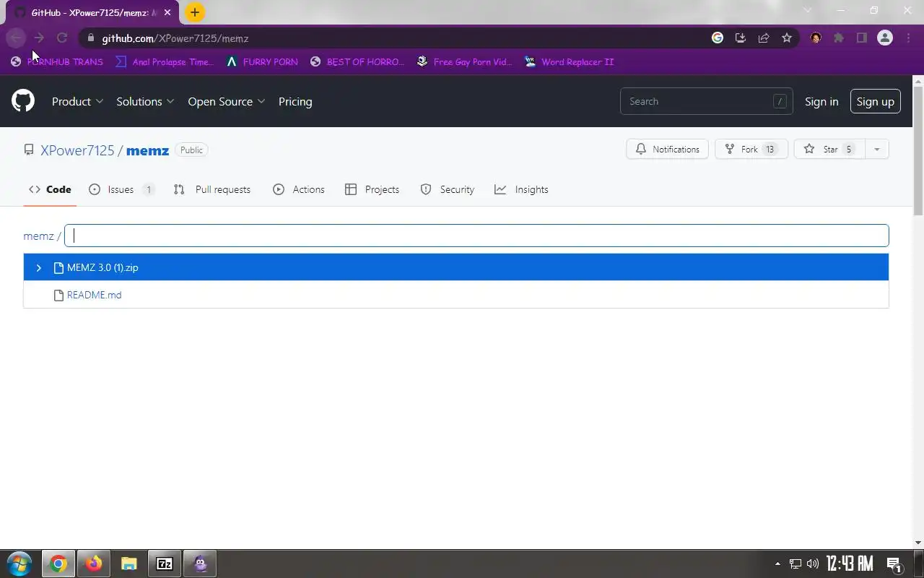Reload the page with the refresh icon
Screen dimensions: 924x578
point(62,38)
